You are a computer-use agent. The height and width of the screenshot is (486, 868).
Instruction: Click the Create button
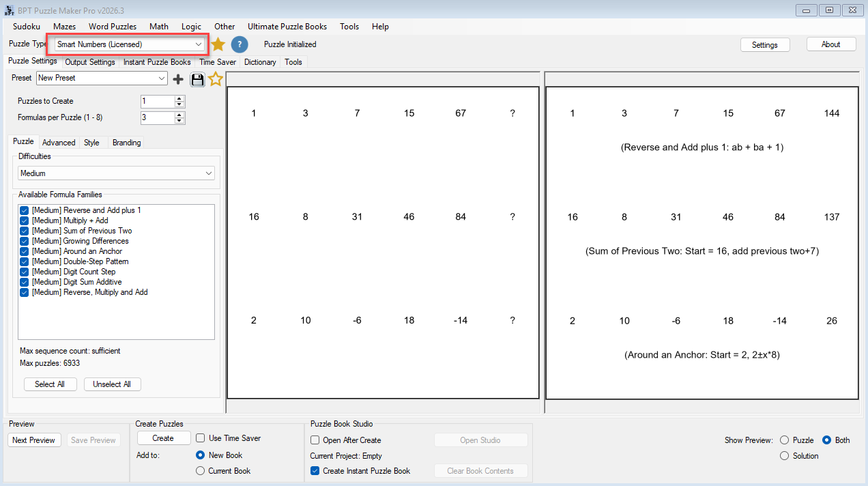pos(163,438)
